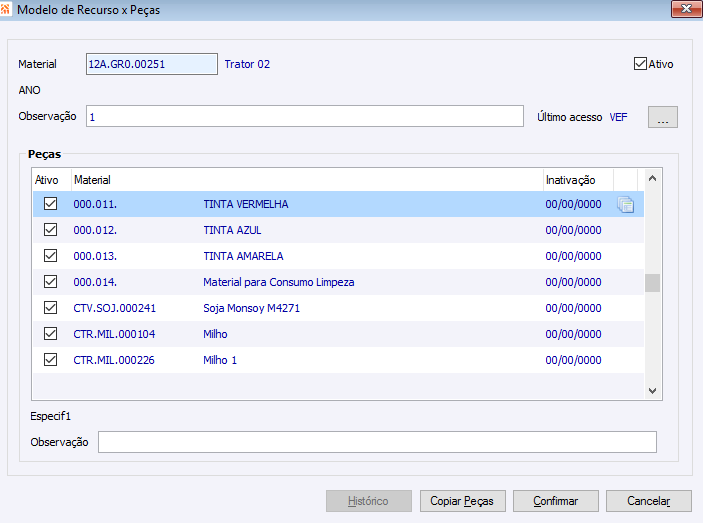Toggle Ativo checkbox for Soja Monsoy M4271
This screenshot has width=703, height=523.
50,308
